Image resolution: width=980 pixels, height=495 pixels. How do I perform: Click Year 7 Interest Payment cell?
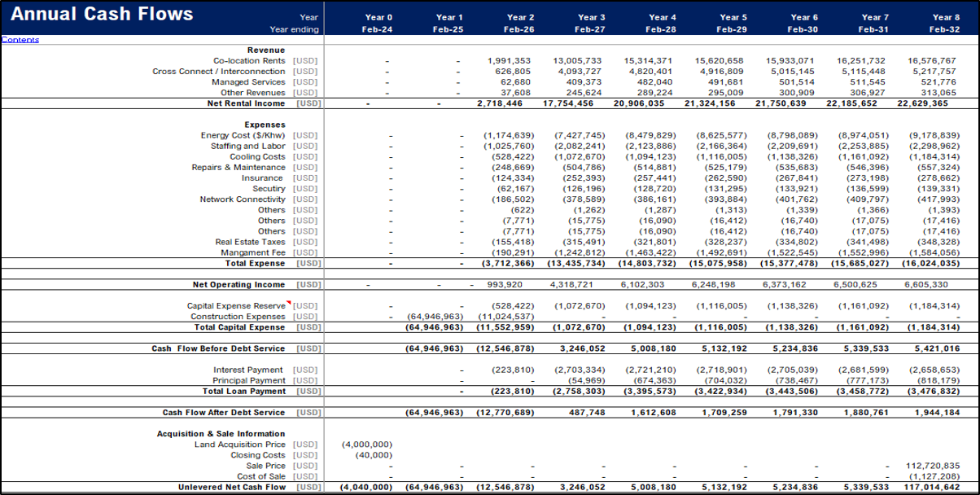coord(864,370)
